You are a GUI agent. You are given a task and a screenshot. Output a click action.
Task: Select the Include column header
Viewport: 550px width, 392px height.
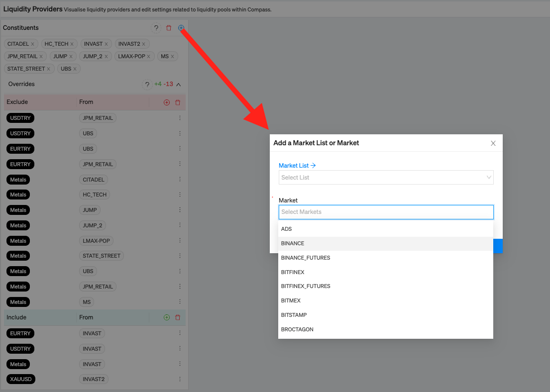click(16, 317)
